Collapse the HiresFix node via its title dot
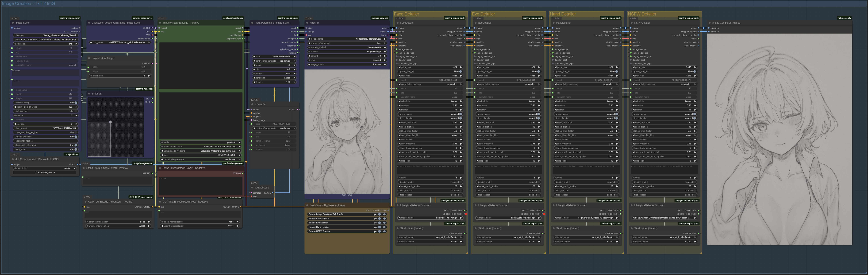Screen dimensions: 868x275 pos(307,23)
